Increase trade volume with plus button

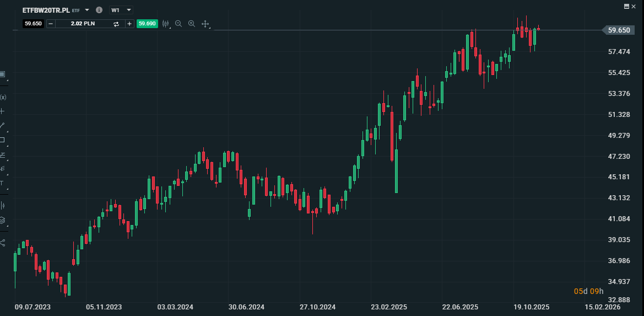click(129, 24)
